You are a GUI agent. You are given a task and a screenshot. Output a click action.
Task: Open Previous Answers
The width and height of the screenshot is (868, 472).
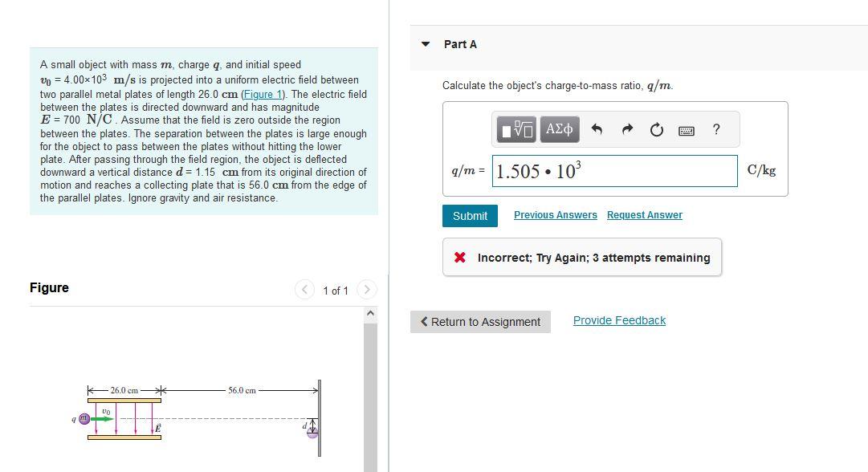pos(556,214)
